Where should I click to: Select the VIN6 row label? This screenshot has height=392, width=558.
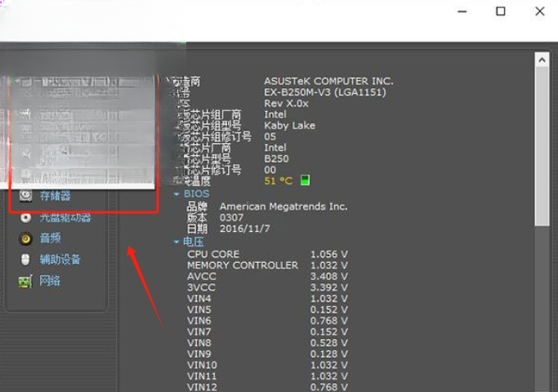(x=199, y=320)
